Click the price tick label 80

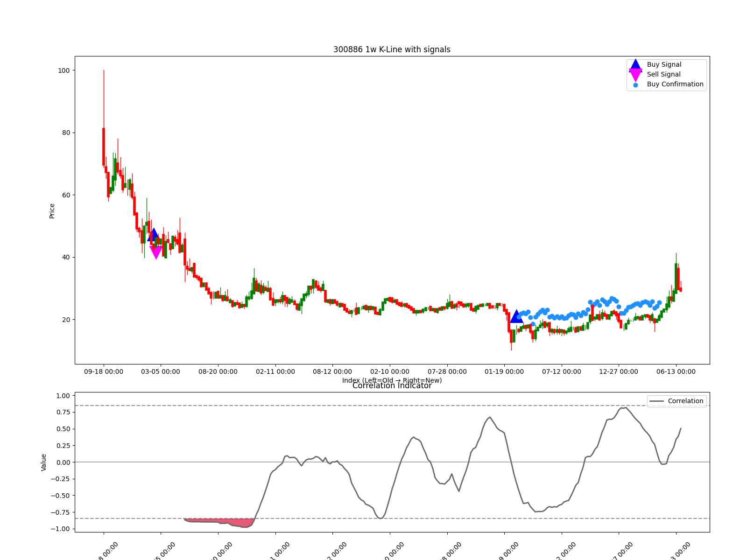click(x=65, y=133)
